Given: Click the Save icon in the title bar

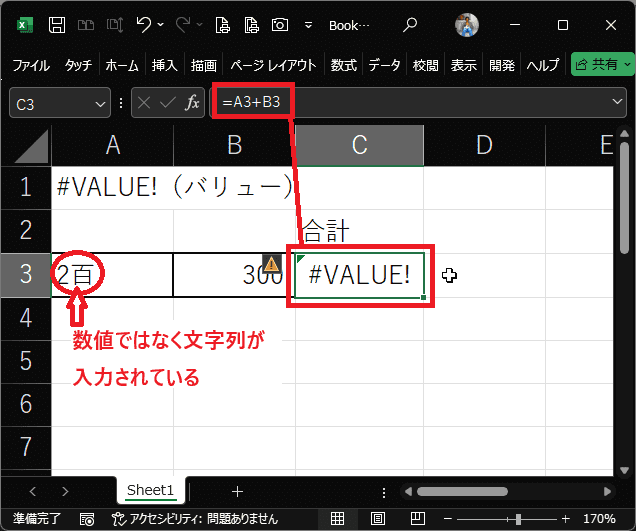Looking at the screenshot, I should click(57, 24).
